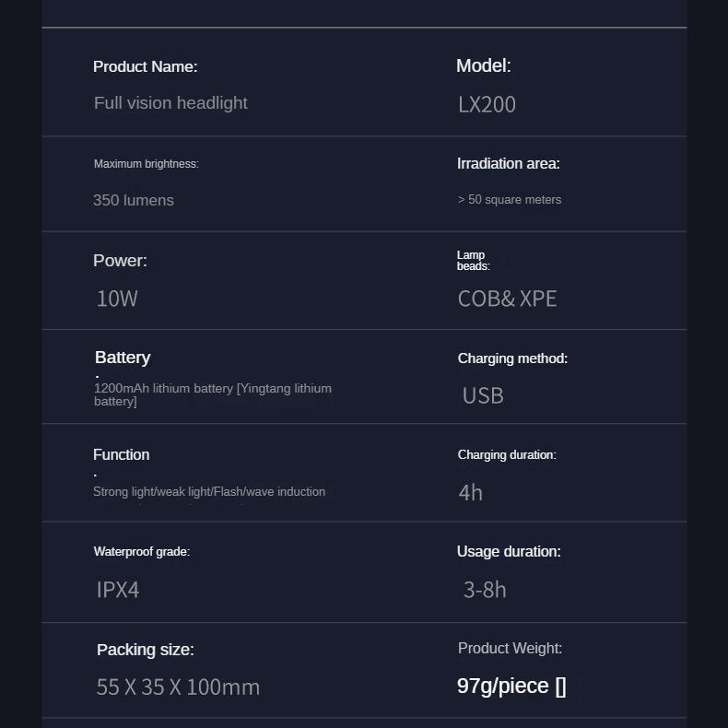Image resolution: width=728 pixels, height=728 pixels.
Task: Click the Product Name label
Action: point(145,67)
